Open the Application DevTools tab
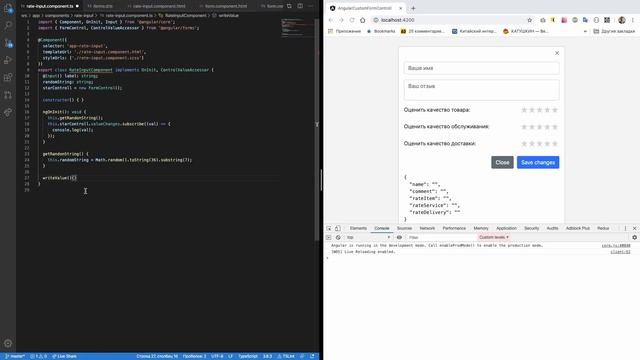Viewport: 640px width, 360px height. pyautogui.click(x=506, y=228)
